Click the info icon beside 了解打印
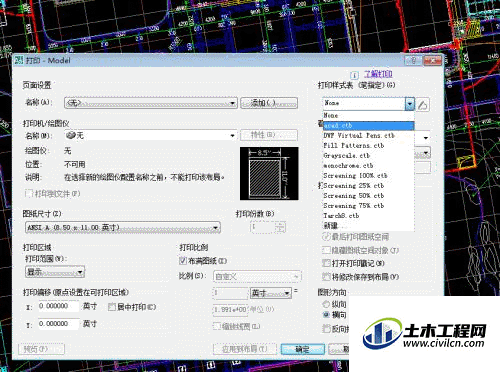 point(354,75)
